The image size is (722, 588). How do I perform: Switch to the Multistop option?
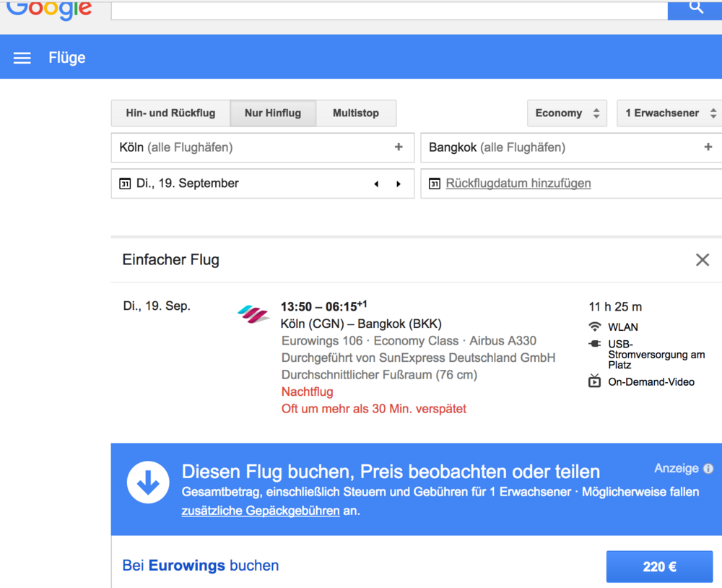(x=356, y=113)
